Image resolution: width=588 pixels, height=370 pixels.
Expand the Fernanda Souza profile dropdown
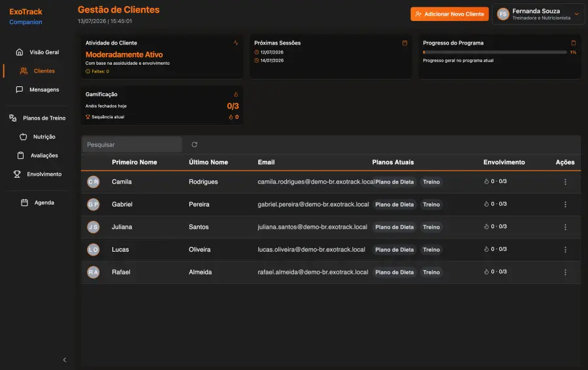coord(576,14)
